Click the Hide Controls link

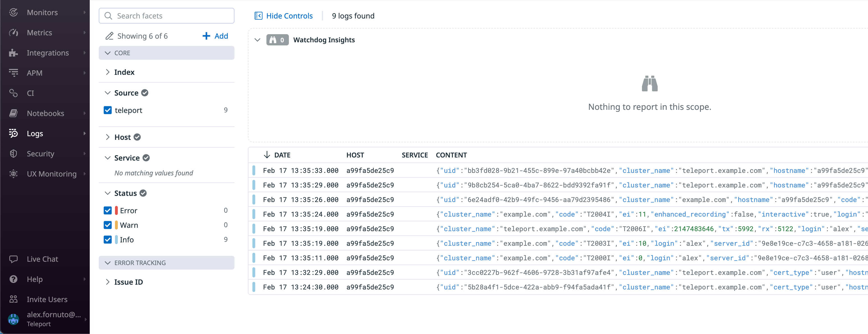289,15
